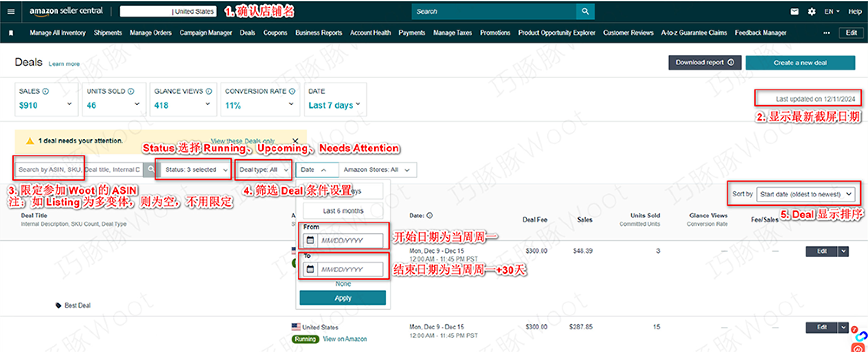Expand the SALES metric chevron

tap(69, 104)
